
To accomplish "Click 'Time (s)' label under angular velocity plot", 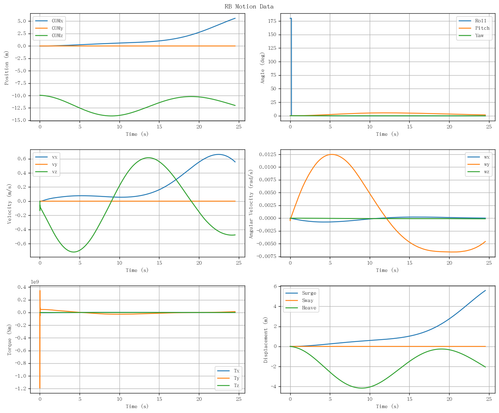I will click(x=387, y=270).
